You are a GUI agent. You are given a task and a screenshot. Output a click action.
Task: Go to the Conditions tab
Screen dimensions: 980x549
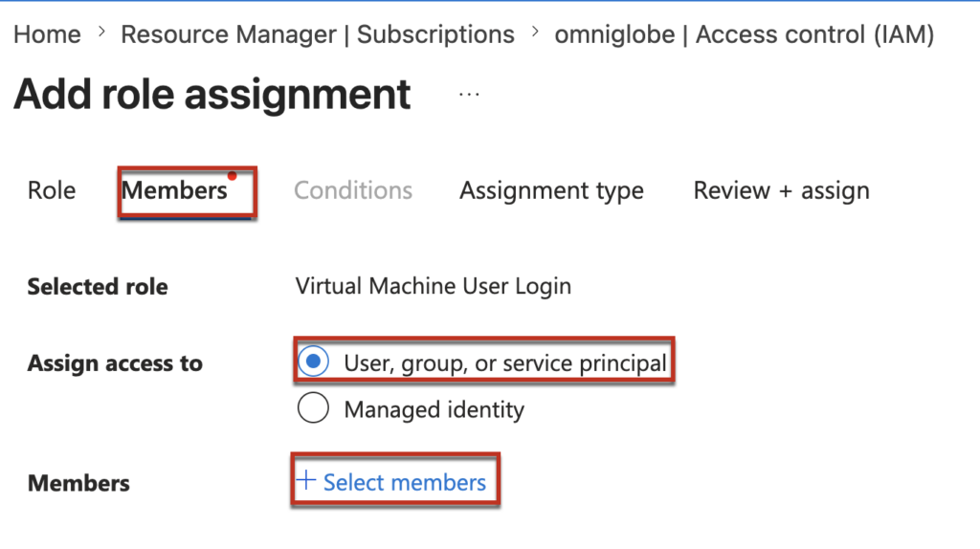click(353, 190)
